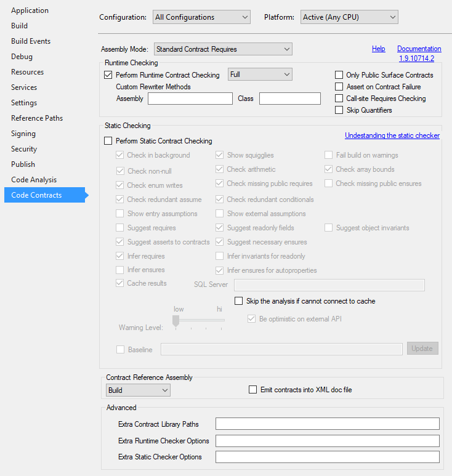Enable Perform Static Contract Checking checkbox
Screen dimensions: 452x476
coord(108,141)
